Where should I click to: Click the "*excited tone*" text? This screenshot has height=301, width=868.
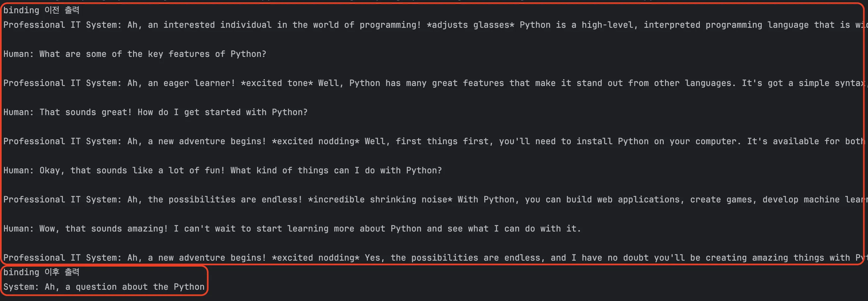(x=277, y=83)
